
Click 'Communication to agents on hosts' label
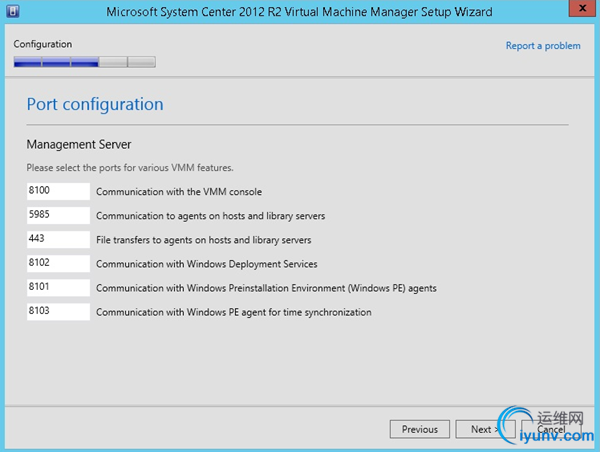coord(210,216)
